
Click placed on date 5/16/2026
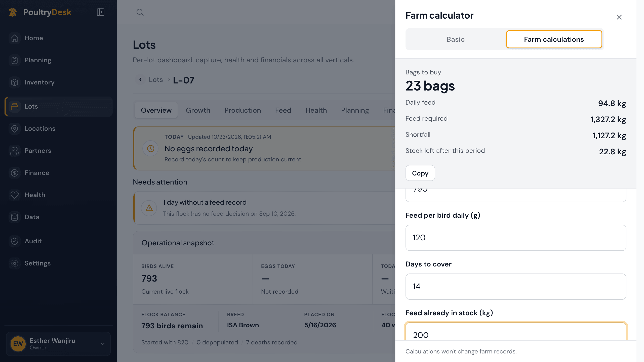(320, 325)
